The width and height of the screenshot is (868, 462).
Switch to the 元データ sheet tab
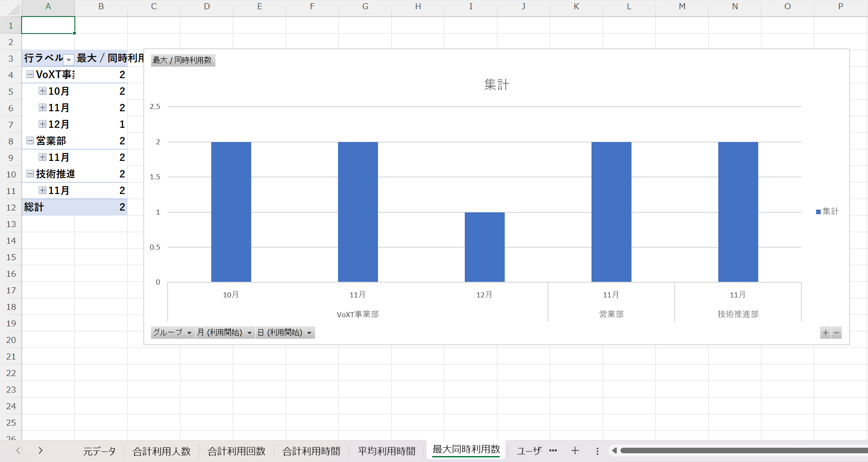click(x=99, y=451)
